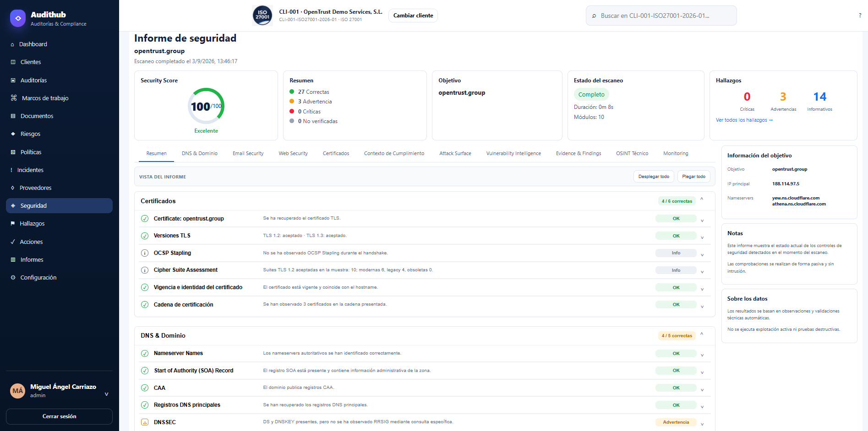Click Plegar todo button

[x=693, y=177]
